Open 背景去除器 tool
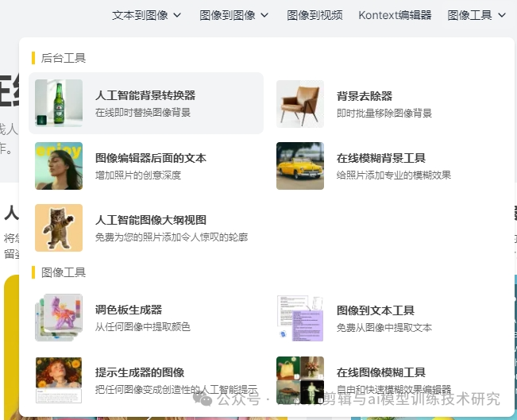This screenshot has height=420, width=517. [365, 96]
